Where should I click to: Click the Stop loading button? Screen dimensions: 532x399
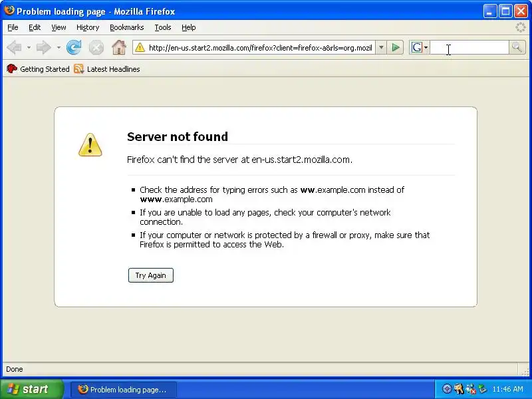tap(96, 47)
